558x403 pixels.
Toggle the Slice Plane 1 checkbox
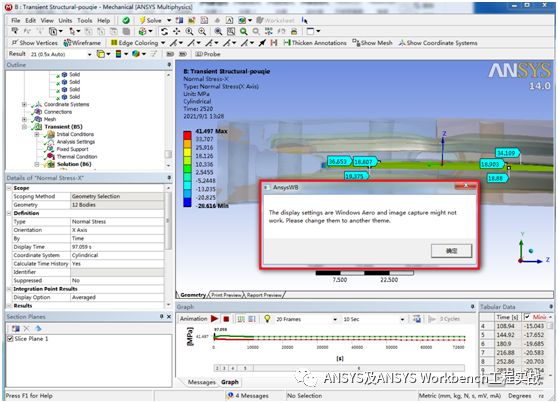click(x=10, y=339)
